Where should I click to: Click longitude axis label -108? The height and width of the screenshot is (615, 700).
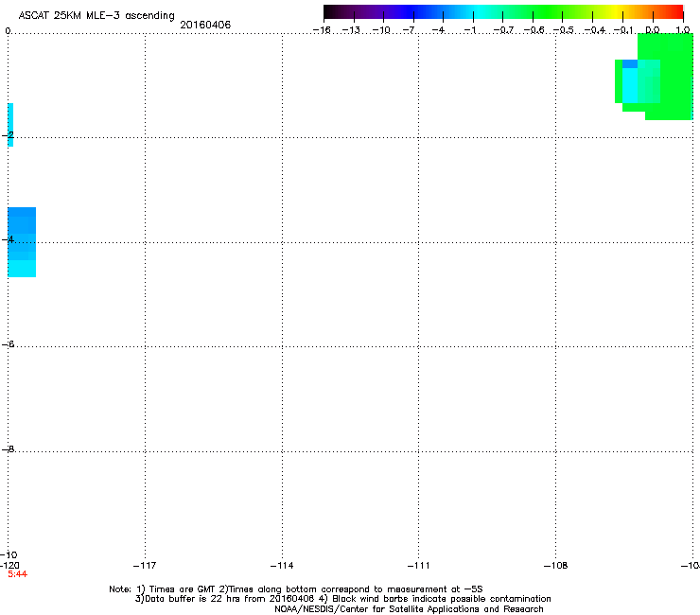555,566
